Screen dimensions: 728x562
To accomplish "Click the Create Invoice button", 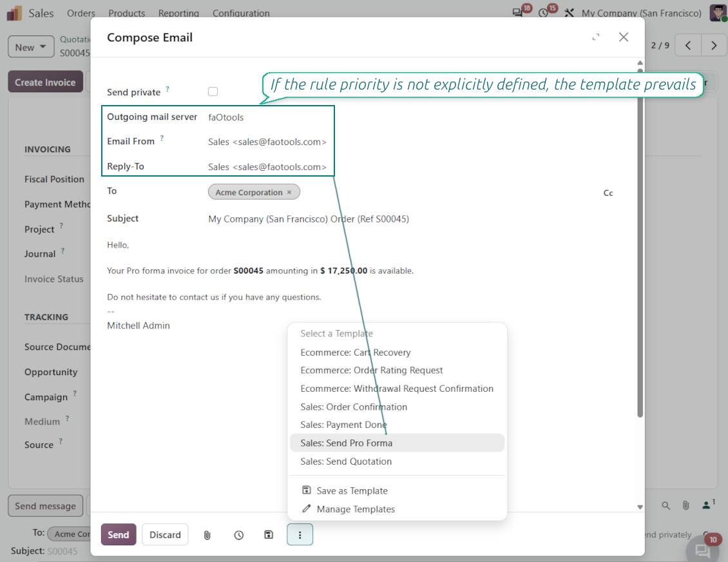I will (45, 82).
